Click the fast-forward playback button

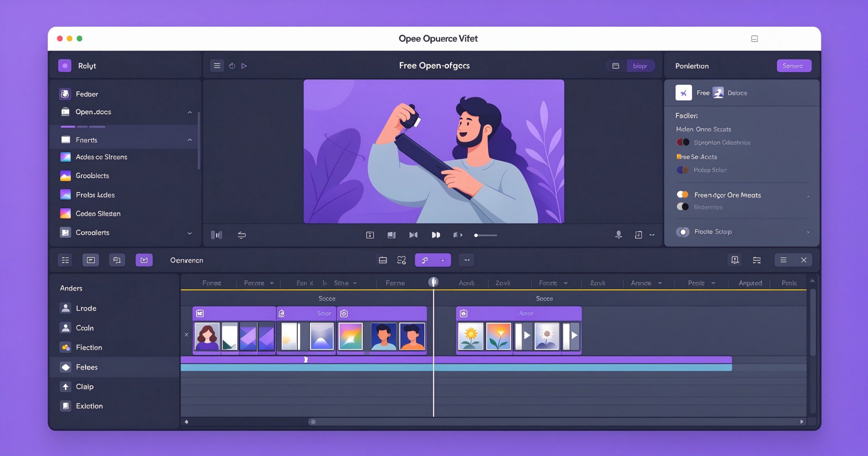tap(436, 235)
